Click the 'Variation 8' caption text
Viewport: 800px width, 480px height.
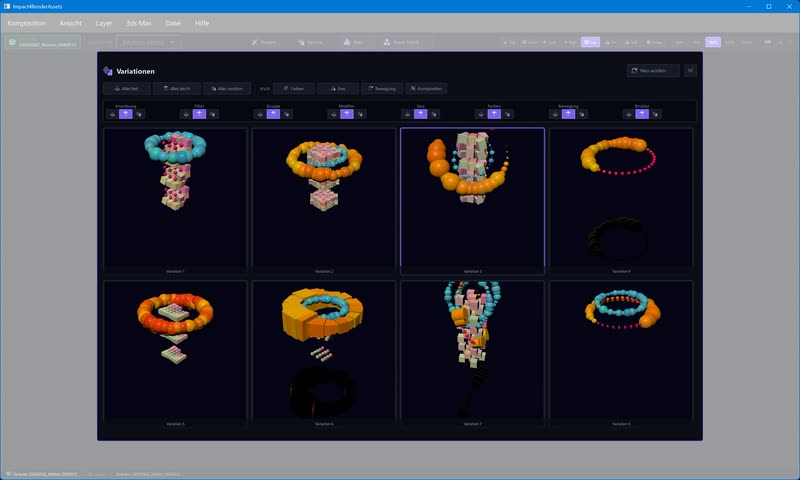tap(621, 424)
